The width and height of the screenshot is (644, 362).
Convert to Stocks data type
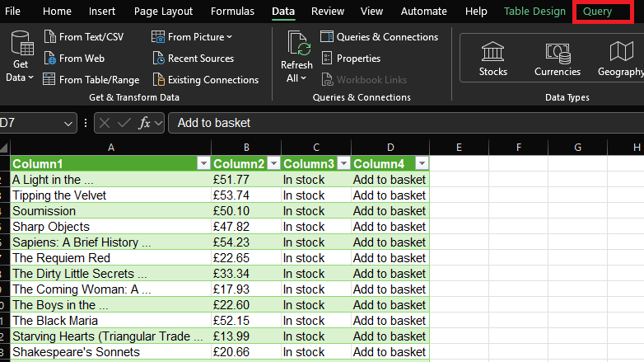pyautogui.click(x=492, y=59)
